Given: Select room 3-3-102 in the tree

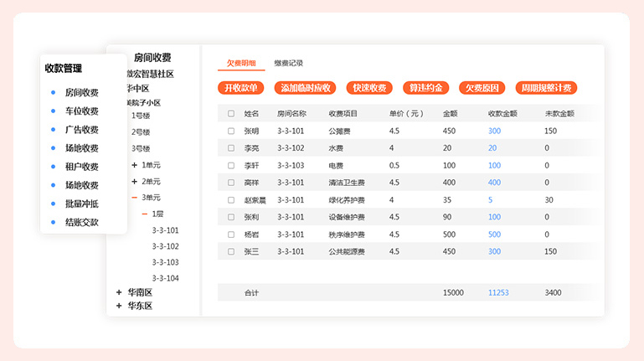Looking at the screenshot, I should (x=165, y=246).
